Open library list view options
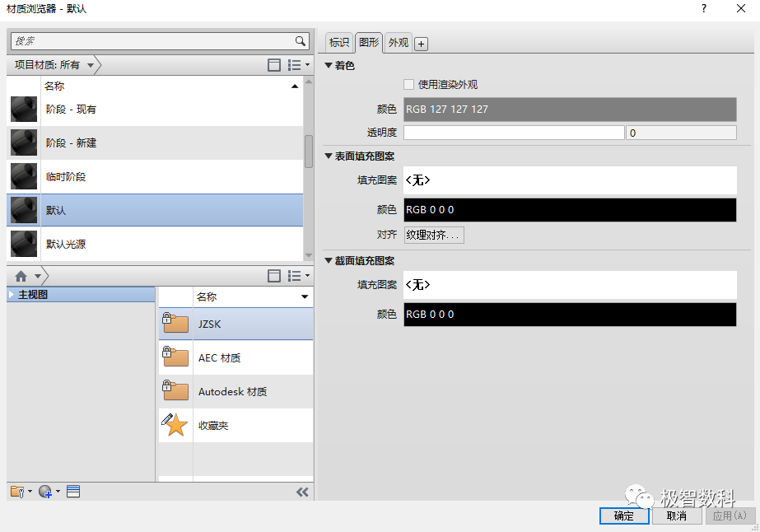 (298, 276)
